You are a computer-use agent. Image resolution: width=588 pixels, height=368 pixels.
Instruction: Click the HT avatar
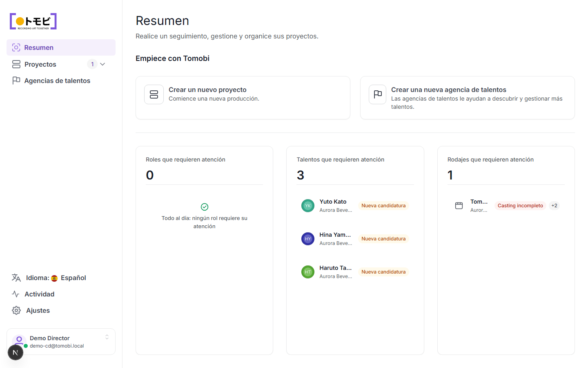pos(308,272)
